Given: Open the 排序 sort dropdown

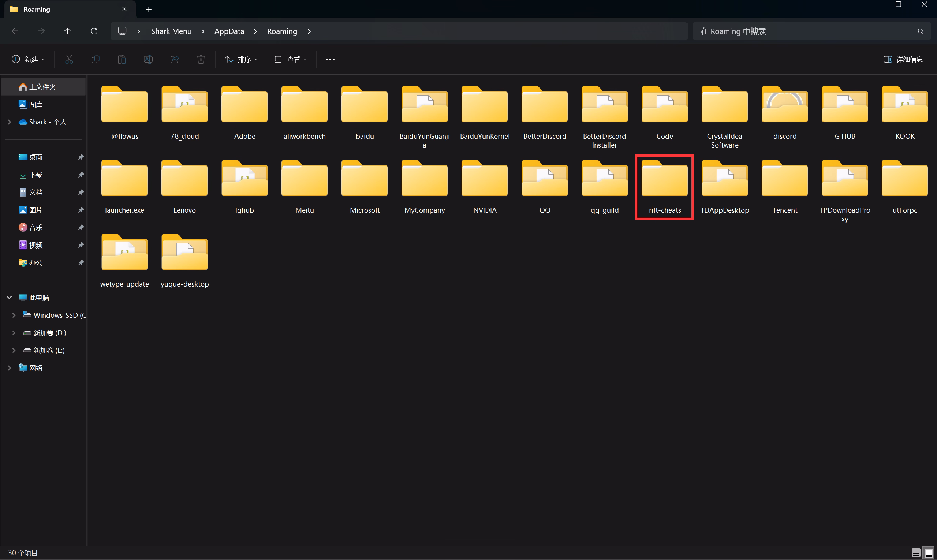Looking at the screenshot, I should coord(242,59).
